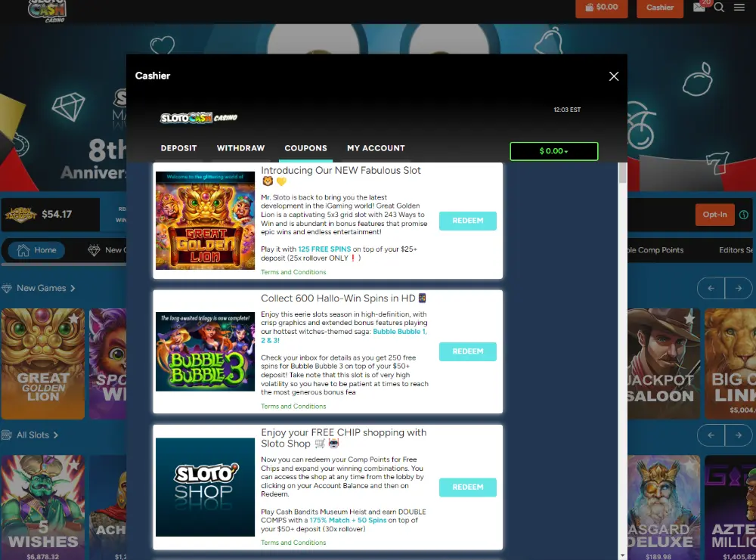Expand the $0.00 balance dropdown in Cashier
This screenshot has width=756, height=560.
554,151
